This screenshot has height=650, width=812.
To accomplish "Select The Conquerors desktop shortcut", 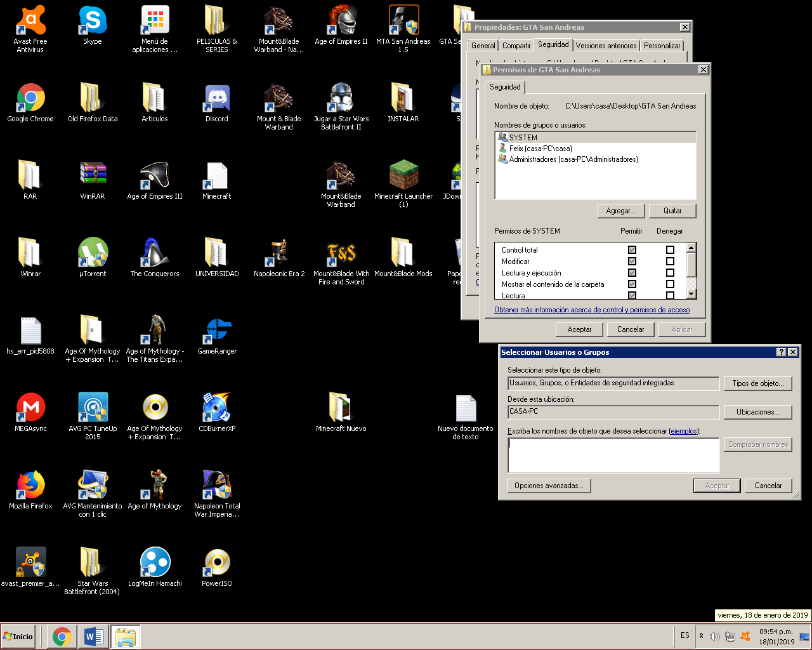I will 155,258.
